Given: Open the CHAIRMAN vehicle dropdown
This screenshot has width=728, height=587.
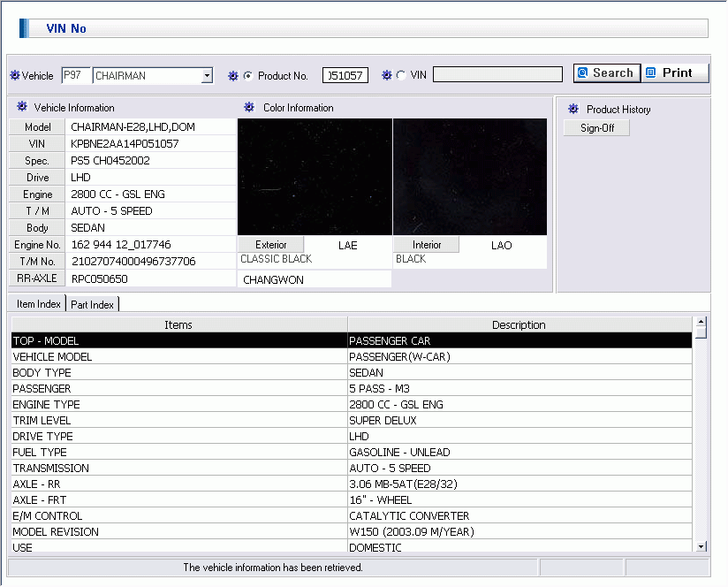Looking at the screenshot, I should pyautogui.click(x=207, y=75).
